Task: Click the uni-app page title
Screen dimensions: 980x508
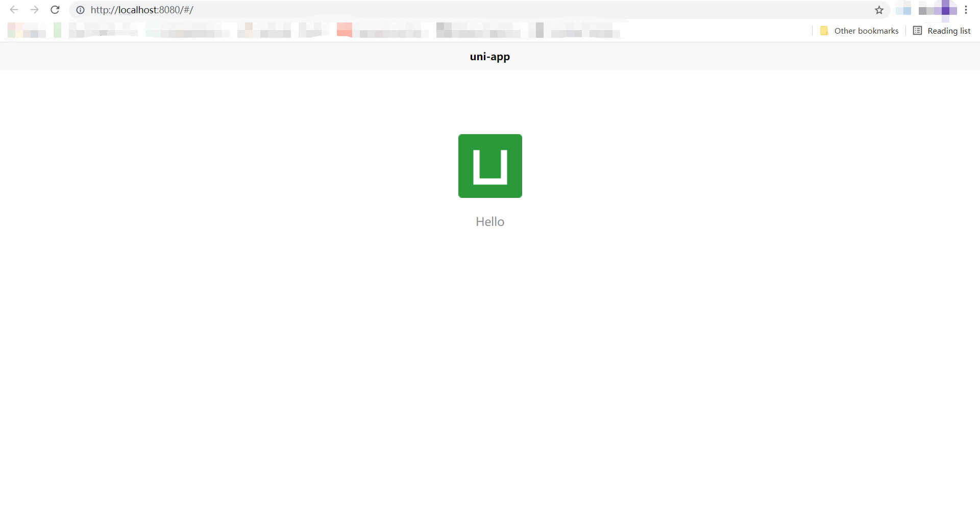Action: [x=490, y=57]
